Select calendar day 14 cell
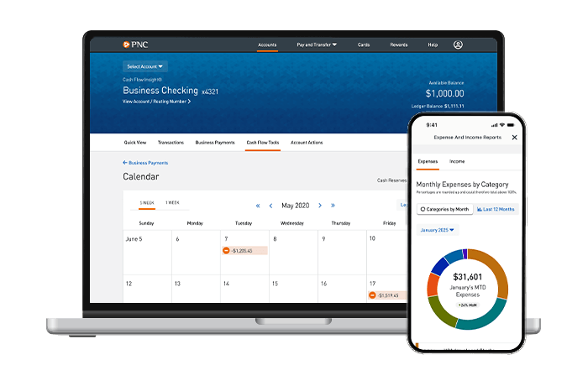 tap(244, 289)
